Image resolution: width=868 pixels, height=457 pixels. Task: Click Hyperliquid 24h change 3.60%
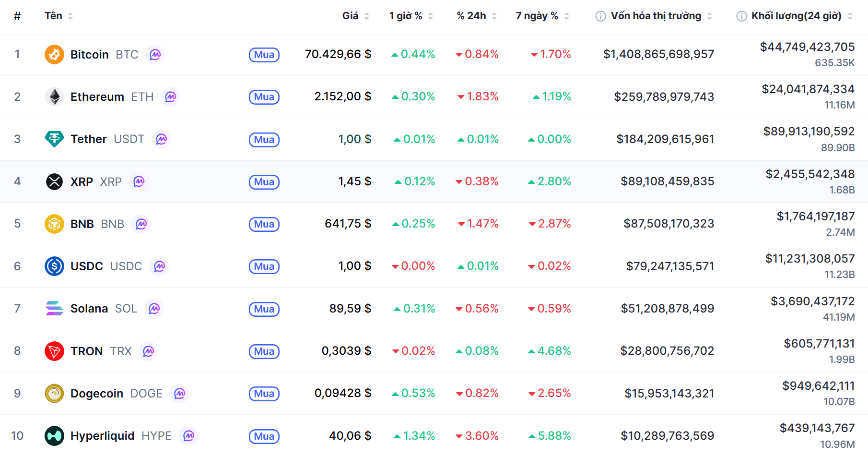click(477, 436)
